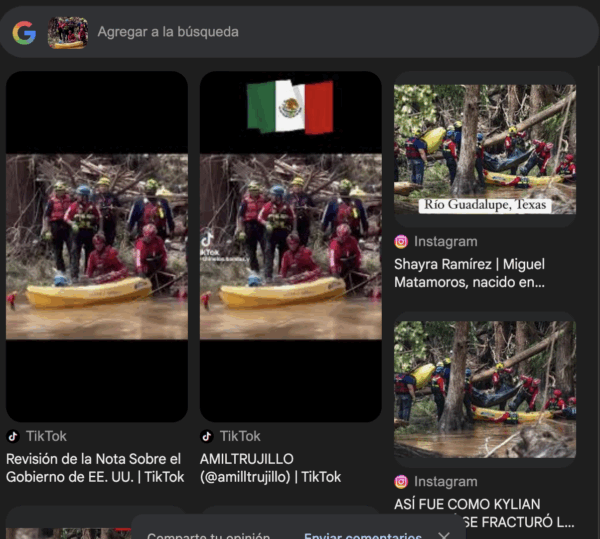This screenshot has height=539, width=600.
Task: Click the Instagram icon above the Shayra Ramírez title
Action: pyautogui.click(x=401, y=242)
